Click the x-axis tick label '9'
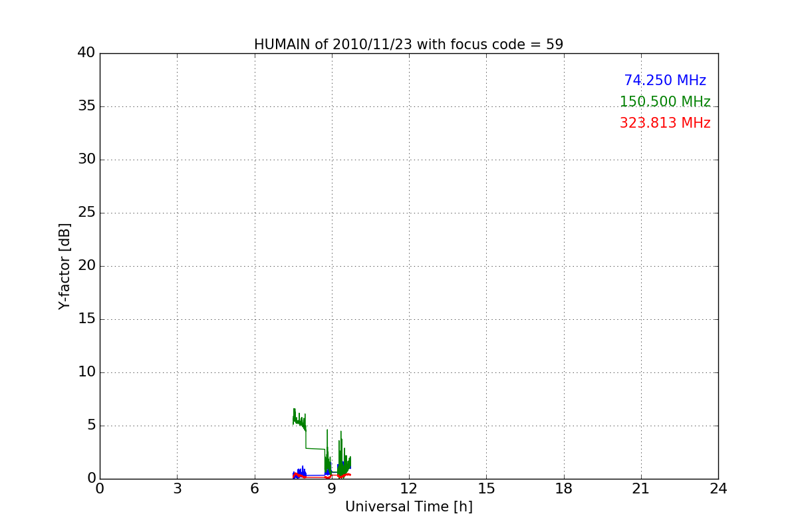The image size is (798, 532). [332, 489]
